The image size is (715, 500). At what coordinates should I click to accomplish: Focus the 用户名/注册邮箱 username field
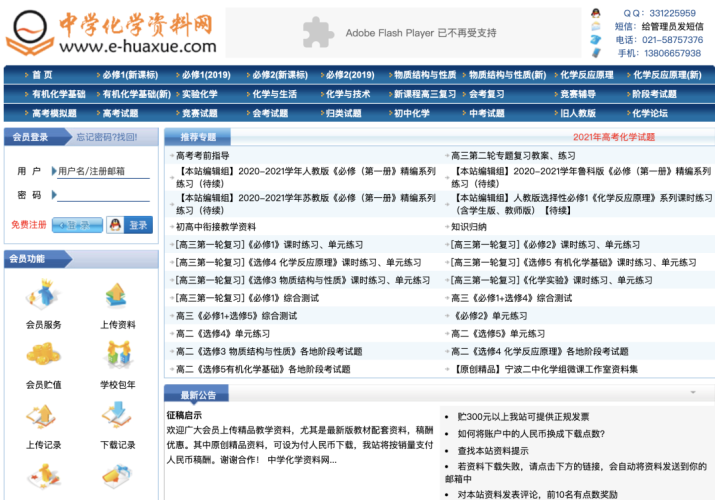(x=102, y=171)
